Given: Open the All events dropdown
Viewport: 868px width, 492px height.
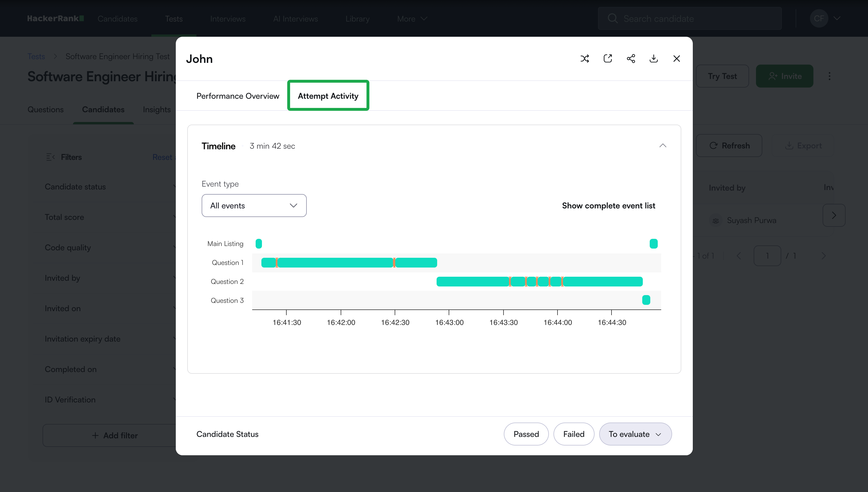Looking at the screenshot, I should [x=254, y=206].
